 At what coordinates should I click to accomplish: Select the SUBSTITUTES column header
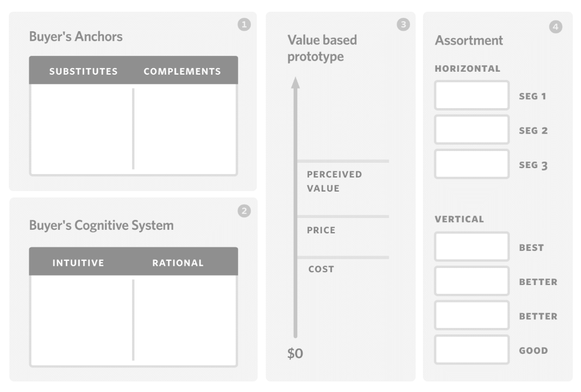coord(83,71)
